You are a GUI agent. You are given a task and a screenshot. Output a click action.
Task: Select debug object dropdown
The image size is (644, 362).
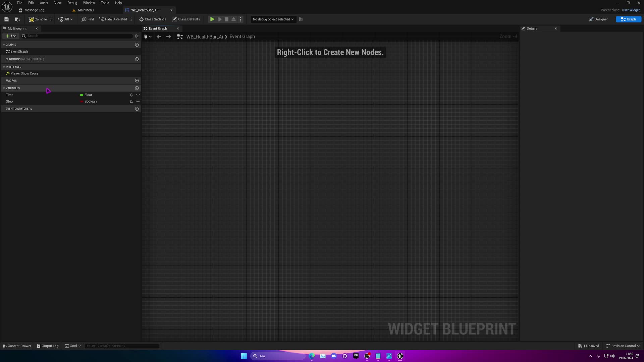coord(272,19)
